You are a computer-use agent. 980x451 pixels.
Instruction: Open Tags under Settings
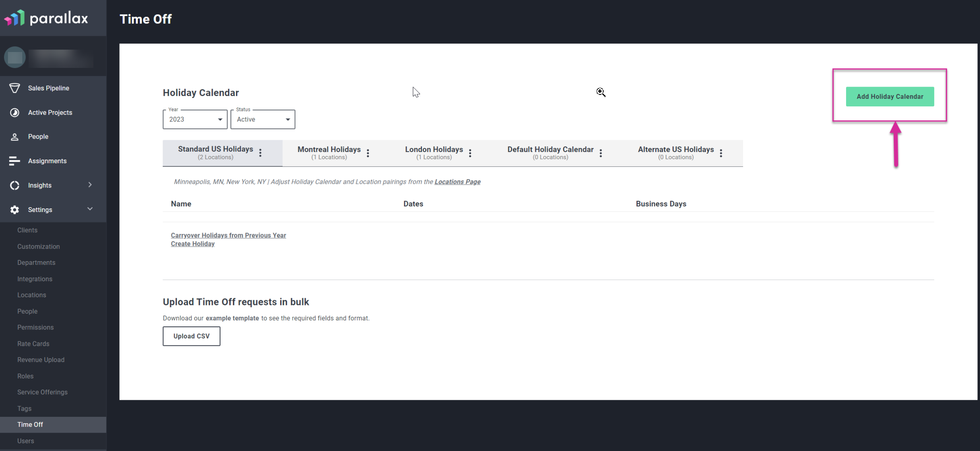click(x=24, y=409)
